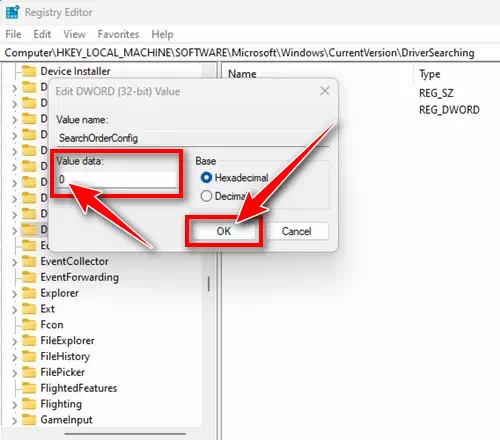500x440 pixels.
Task: Click the REG_DWORD type entry
Action: 449,110
